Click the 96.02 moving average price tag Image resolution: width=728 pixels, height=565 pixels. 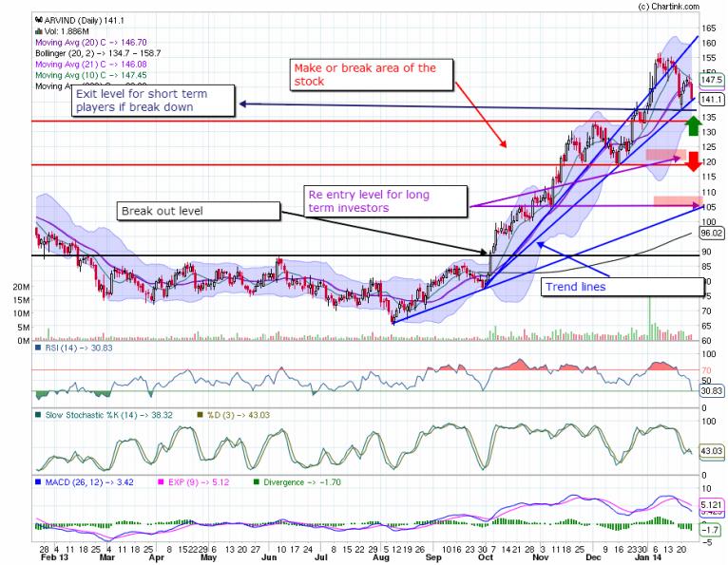712,233
